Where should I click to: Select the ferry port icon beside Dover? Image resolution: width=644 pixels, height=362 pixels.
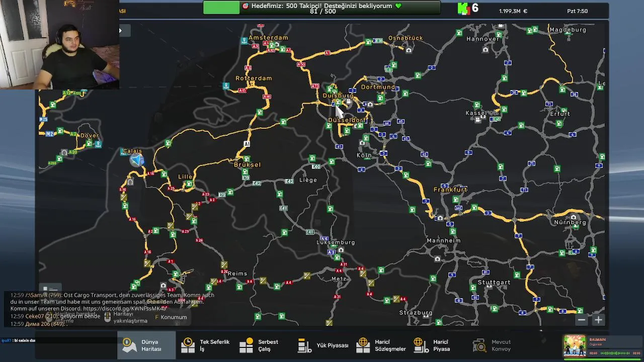98,144
